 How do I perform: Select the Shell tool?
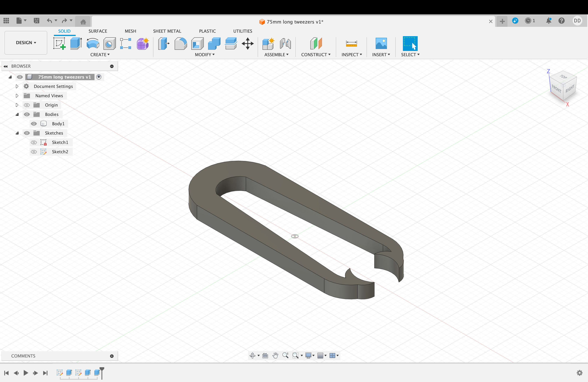tap(197, 44)
